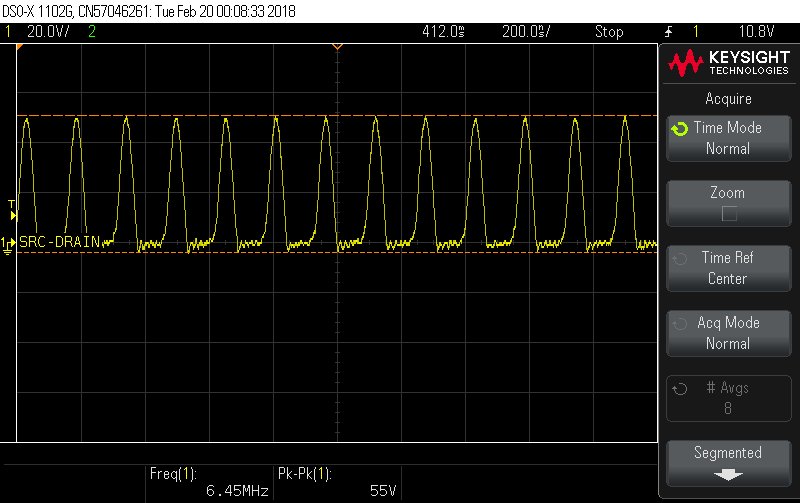Click the rising edge trigger icon

pyautogui.click(x=668, y=32)
